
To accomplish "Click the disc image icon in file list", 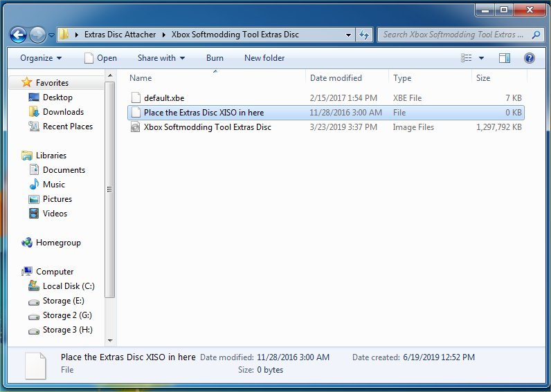I will click(135, 127).
